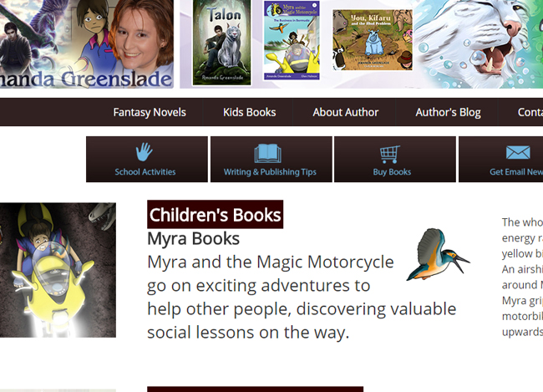Viewport: 543px width, 392px height.
Task: Select the You, Kifaru book cover
Action: 372,41
